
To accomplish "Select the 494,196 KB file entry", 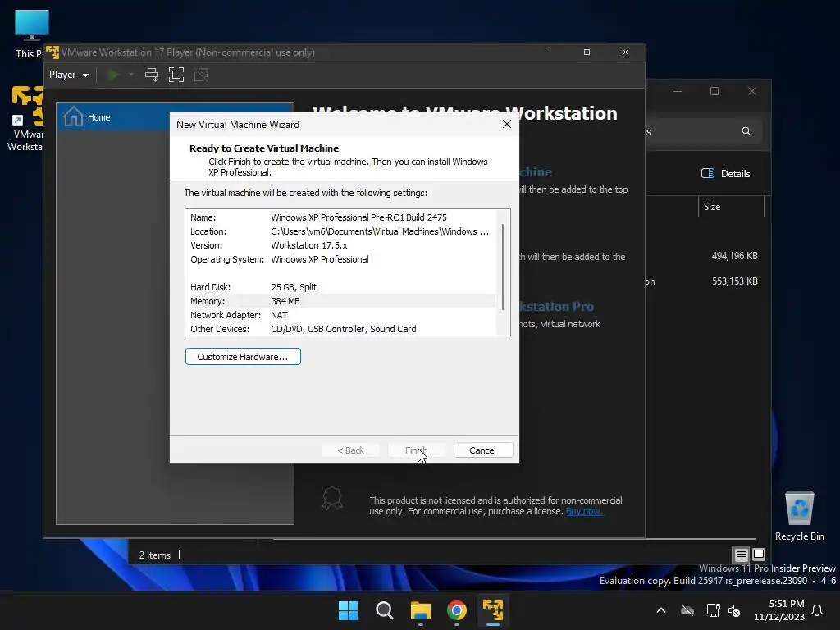I will pos(734,256).
